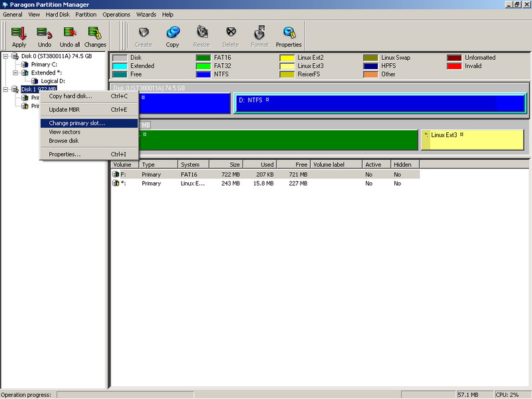Sort by Type column header
The height and width of the screenshot is (399, 532).
(x=158, y=164)
